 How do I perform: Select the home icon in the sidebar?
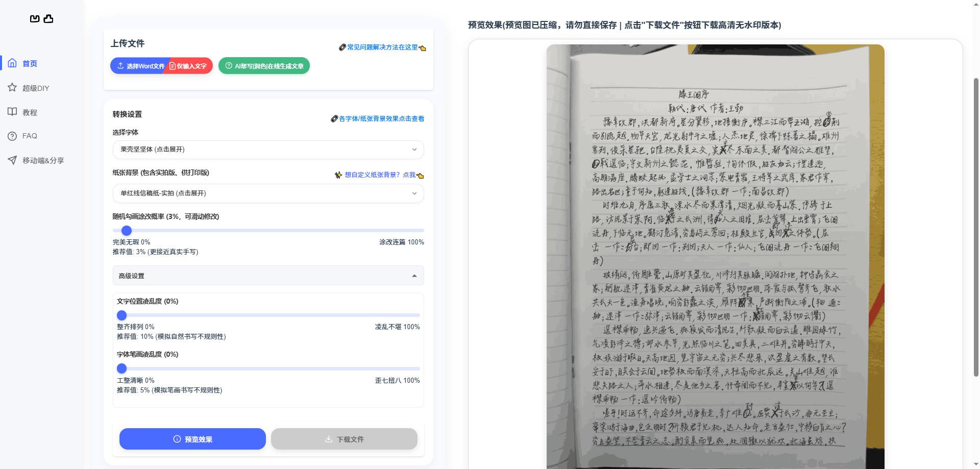(x=12, y=63)
